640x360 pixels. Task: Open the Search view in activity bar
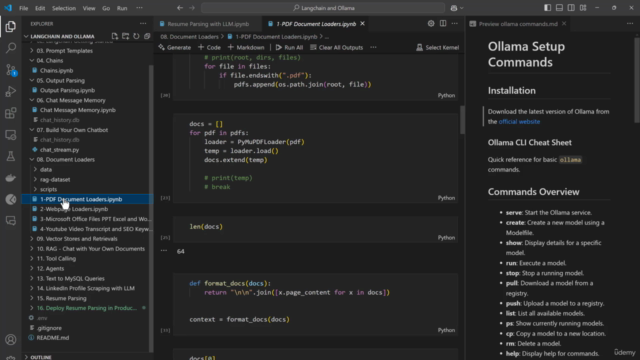(x=11, y=48)
